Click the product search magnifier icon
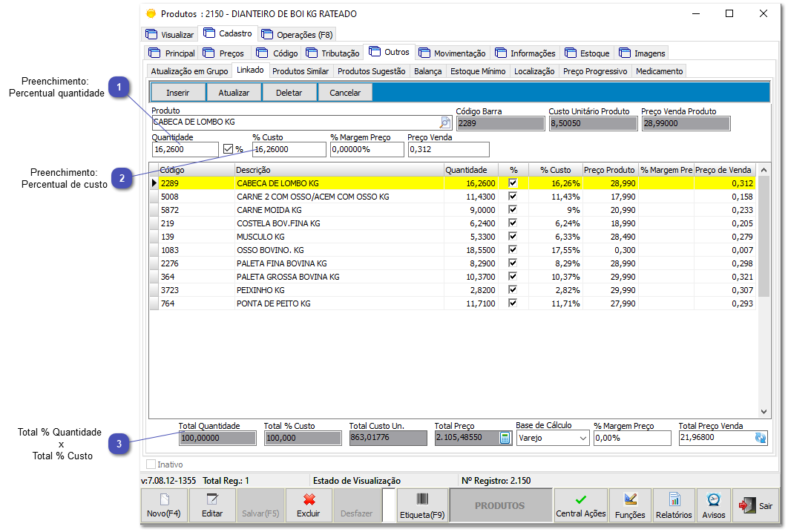The width and height of the screenshot is (788, 532). pyautogui.click(x=445, y=123)
